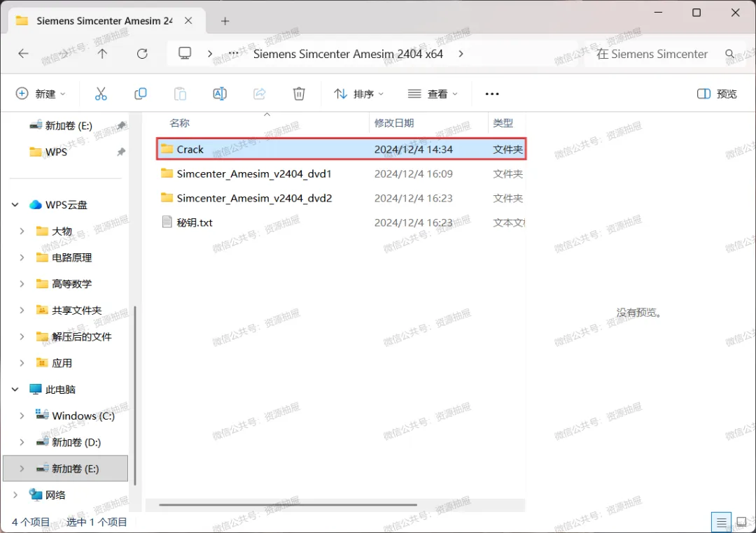The image size is (756, 533).
Task: Click the 2024/12/4 14:34 date cell
Action: [x=413, y=150]
